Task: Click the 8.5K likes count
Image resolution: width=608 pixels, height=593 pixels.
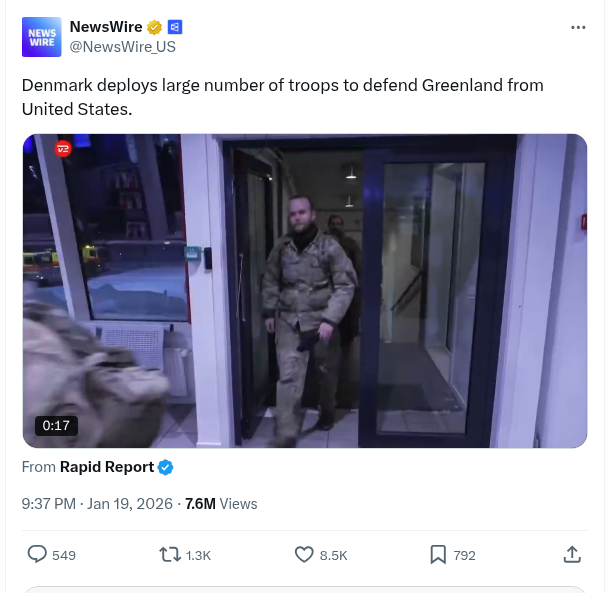Action: [333, 555]
